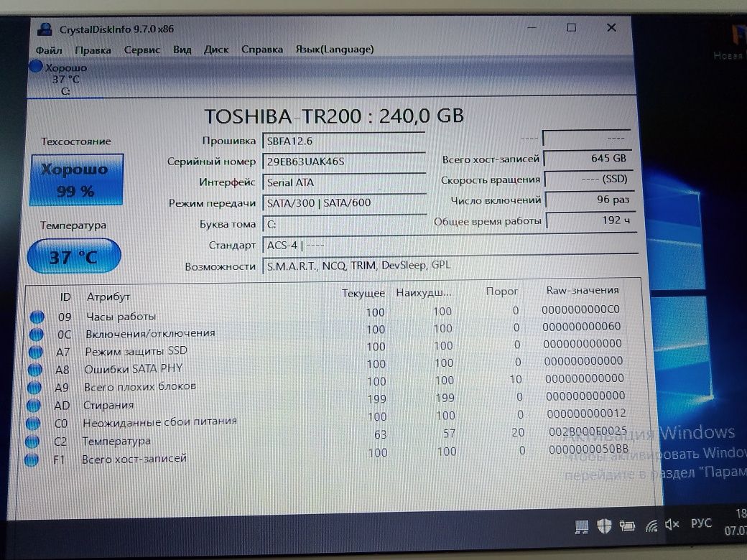Click the 37 °C temperature button
747x560 pixels.
pyautogui.click(x=74, y=257)
